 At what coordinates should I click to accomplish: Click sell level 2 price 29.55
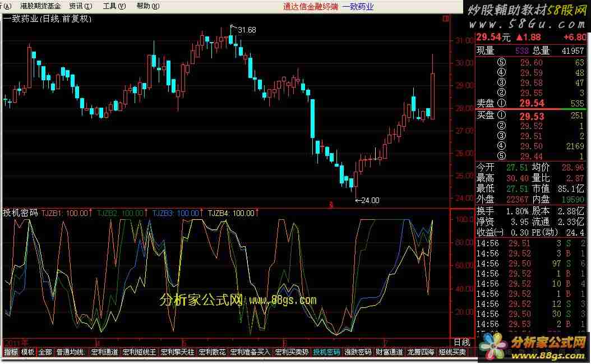(x=532, y=93)
